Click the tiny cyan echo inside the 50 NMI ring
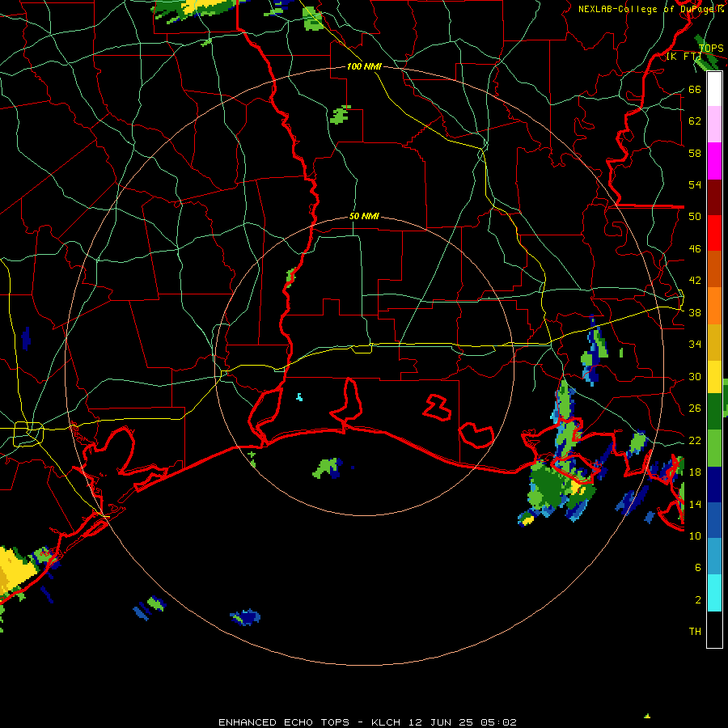This screenshot has width=728, height=728. 299,397
